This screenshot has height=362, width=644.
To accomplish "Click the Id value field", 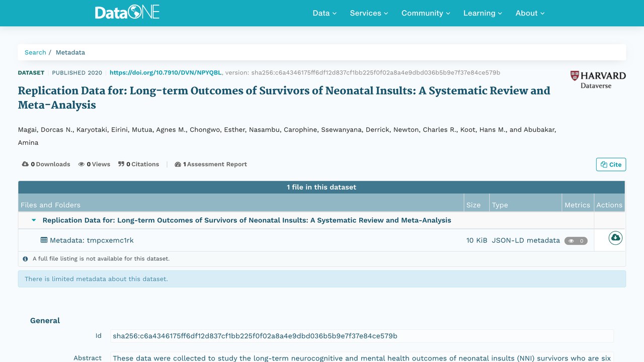I will pyautogui.click(x=362, y=336).
